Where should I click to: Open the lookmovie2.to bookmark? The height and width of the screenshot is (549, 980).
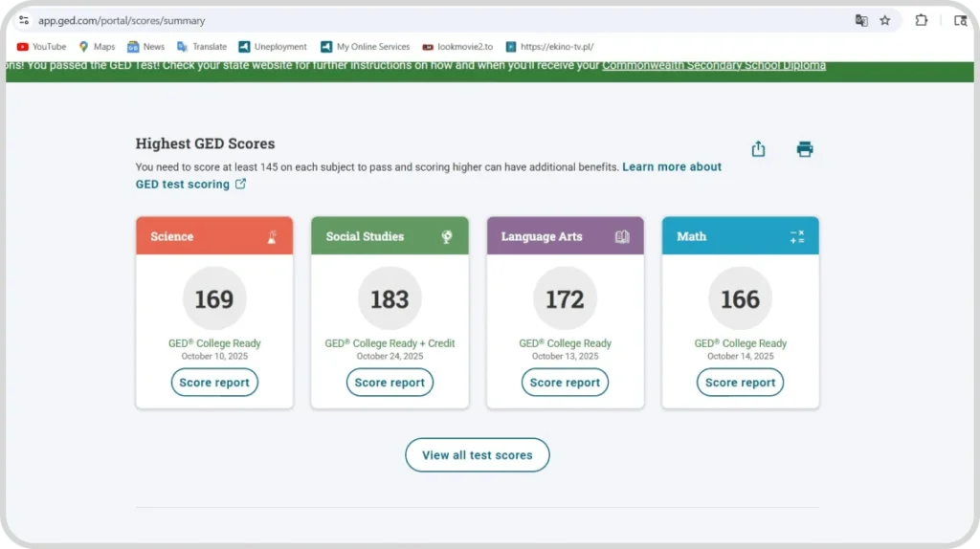pyautogui.click(x=457, y=47)
